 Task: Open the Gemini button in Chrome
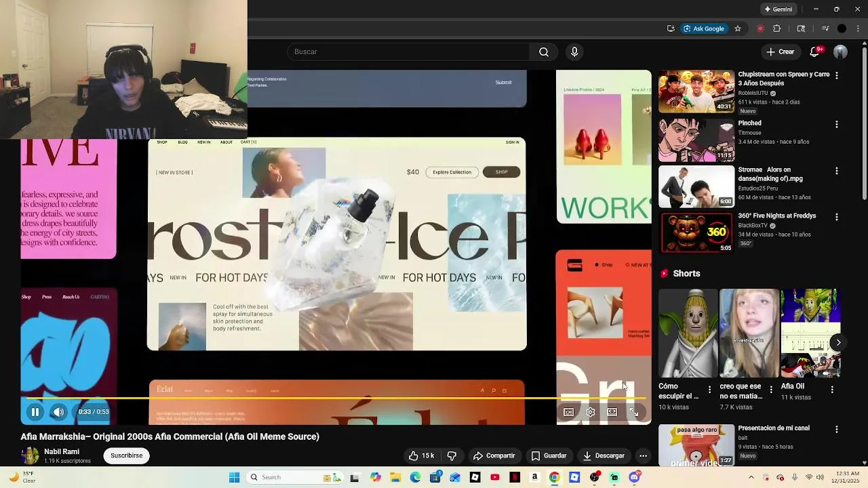pos(778,9)
